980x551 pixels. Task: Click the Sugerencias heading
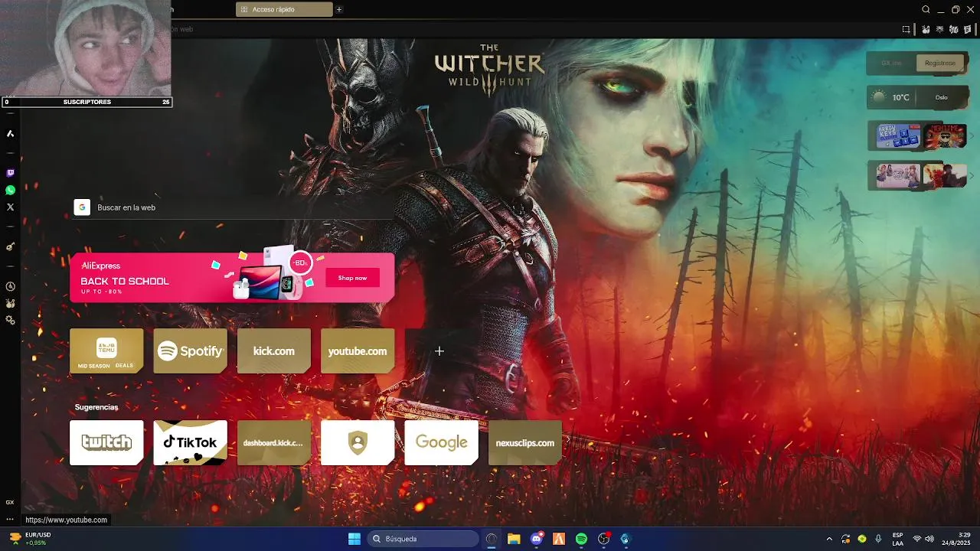(96, 407)
